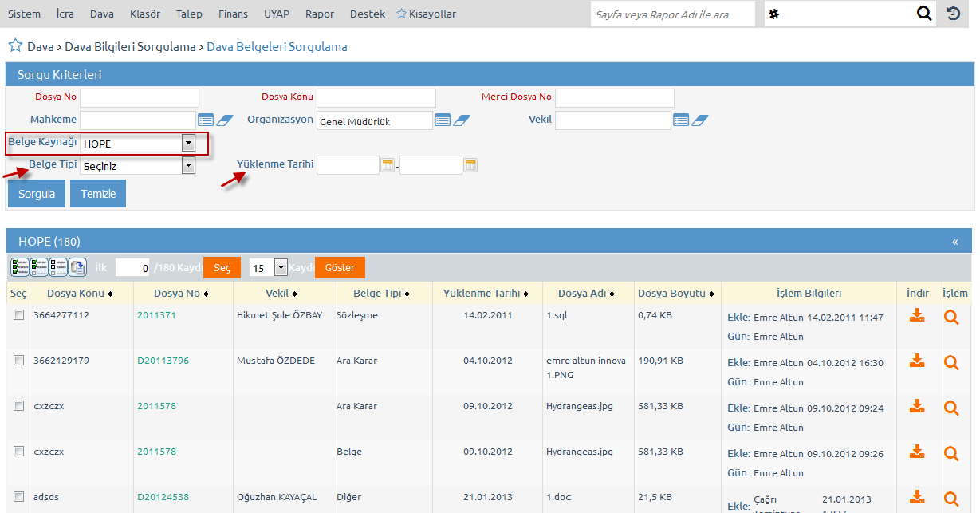Screen dimensions: 980x513
Task: Click the search magnifier in top bar
Action: click(924, 14)
